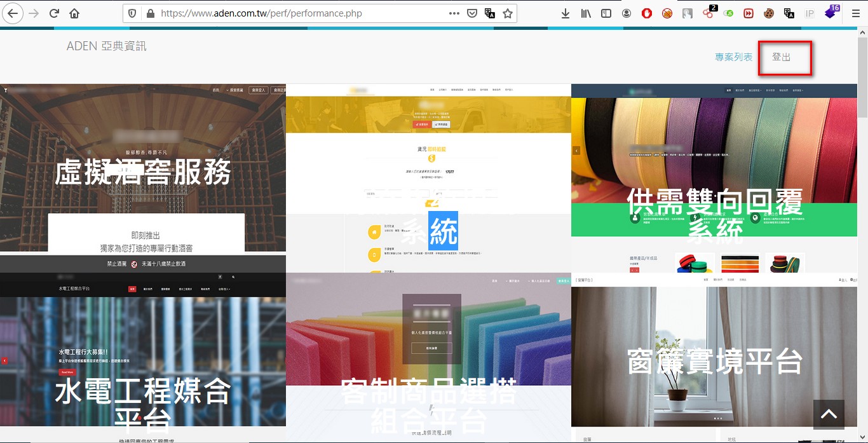Click the back-to-top arrow button

coord(829,414)
